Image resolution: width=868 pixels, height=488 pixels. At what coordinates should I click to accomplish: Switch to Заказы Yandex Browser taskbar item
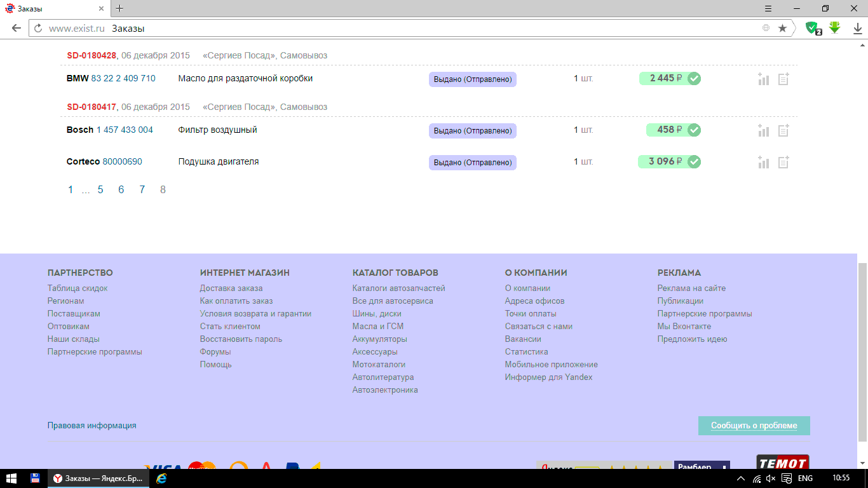tap(98, 478)
